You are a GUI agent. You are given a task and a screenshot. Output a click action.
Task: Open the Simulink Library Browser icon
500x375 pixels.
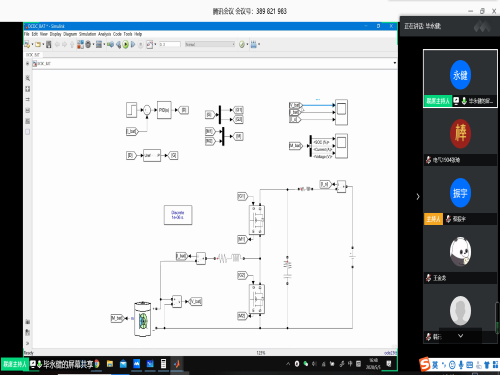(80, 44)
